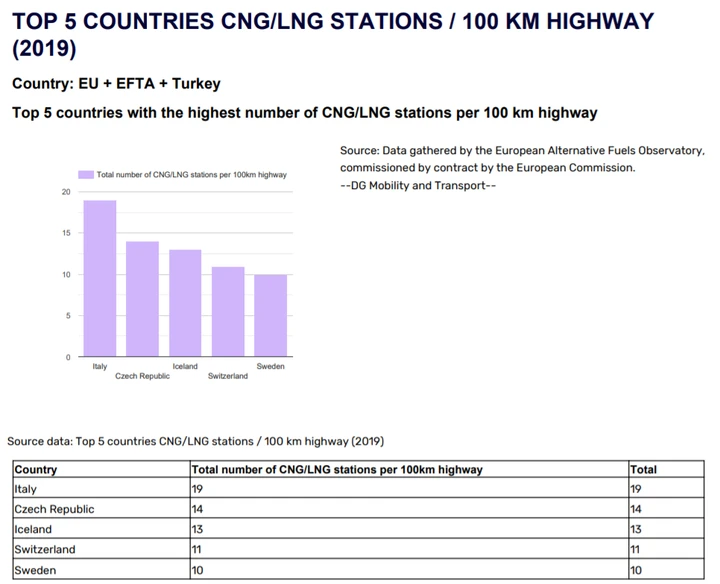Select the 'Sweden' table cell
720x584 pixels.
[x=101, y=569]
